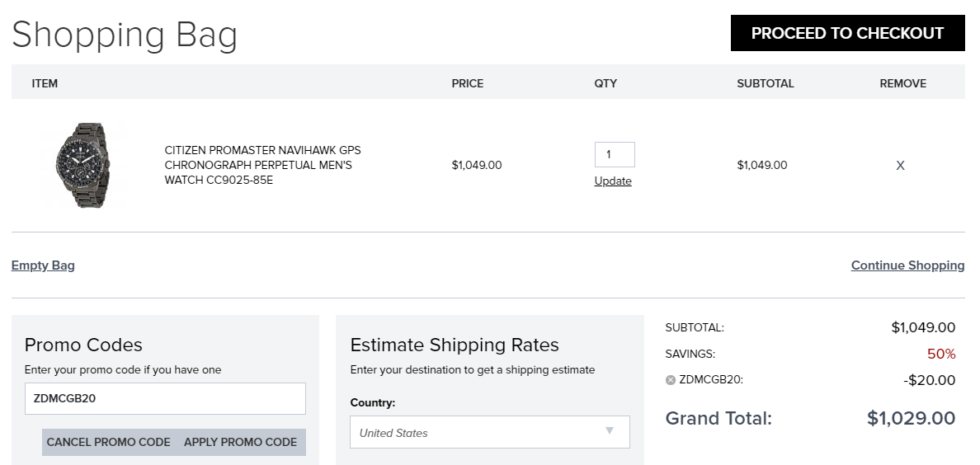Viewport: 980px width, 465px height.
Task: Remove promo code ZDMCGB20 via circle-x icon
Action: 671,380
